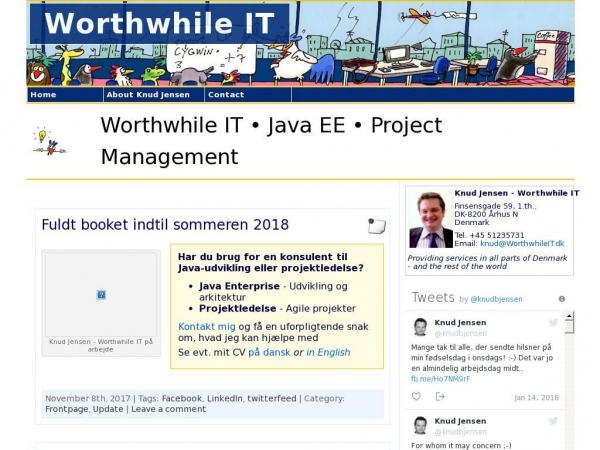Email knud@WorthwhileIT.dk link

point(522,243)
